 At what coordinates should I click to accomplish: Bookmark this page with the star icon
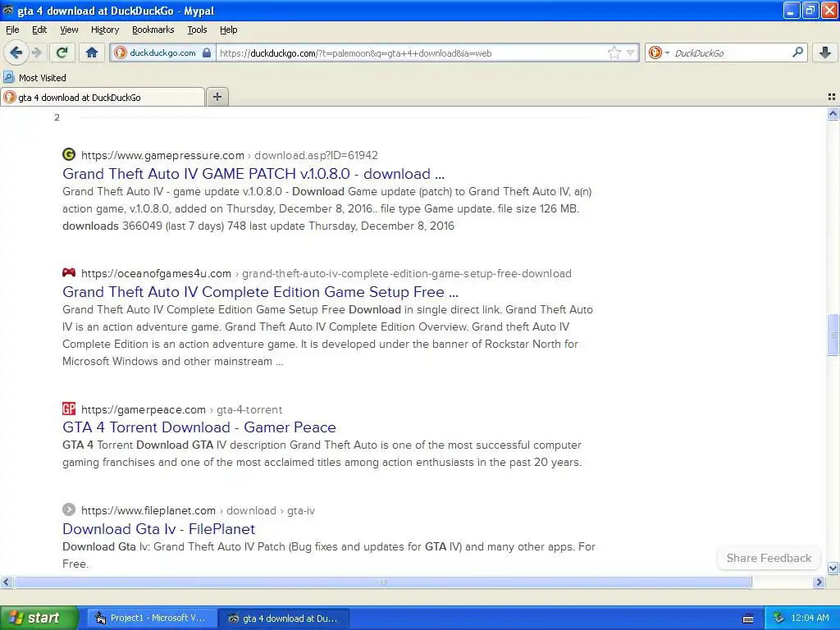[x=614, y=52]
